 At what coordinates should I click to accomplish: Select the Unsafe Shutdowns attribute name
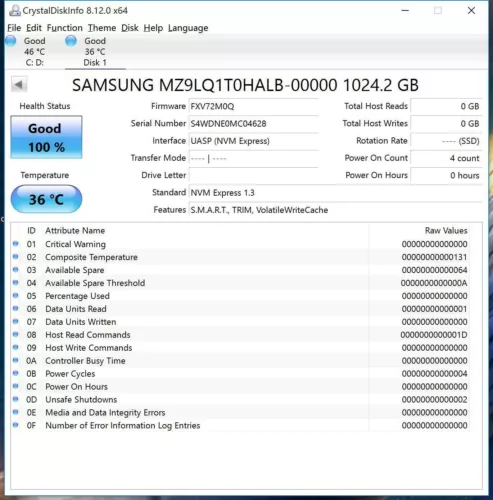(x=81, y=399)
